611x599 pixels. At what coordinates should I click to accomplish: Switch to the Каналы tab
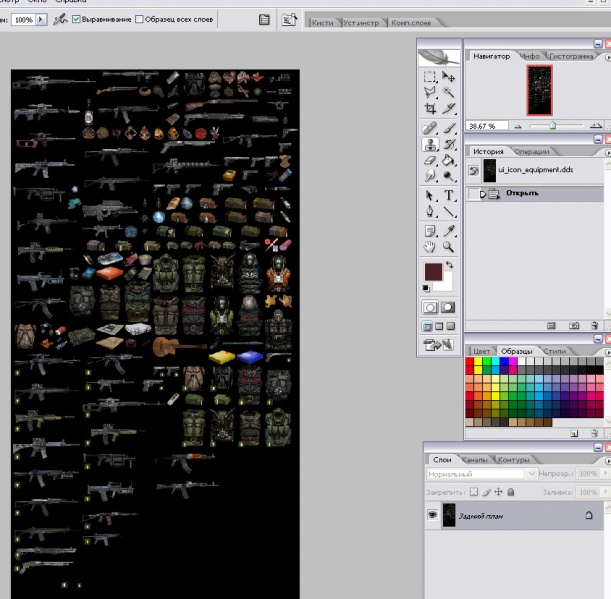click(x=474, y=460)
